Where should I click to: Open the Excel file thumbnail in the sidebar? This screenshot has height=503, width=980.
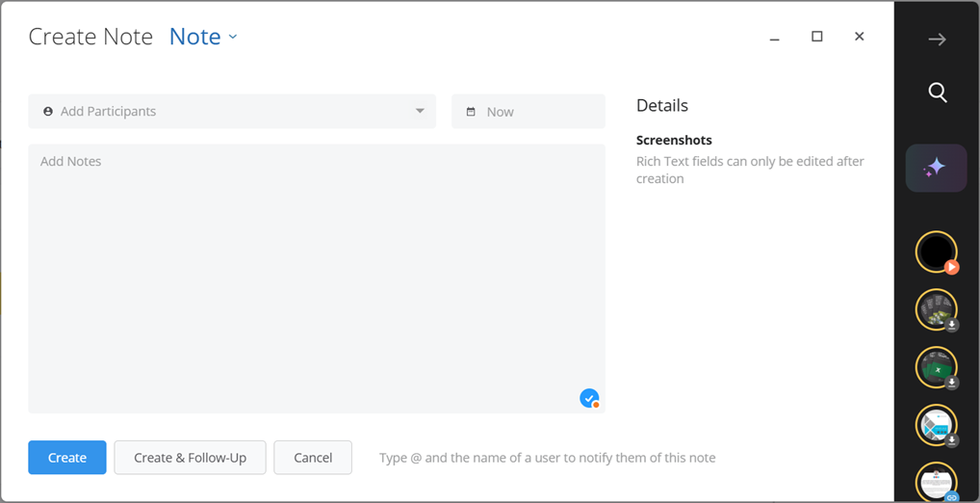pos(937,367)
